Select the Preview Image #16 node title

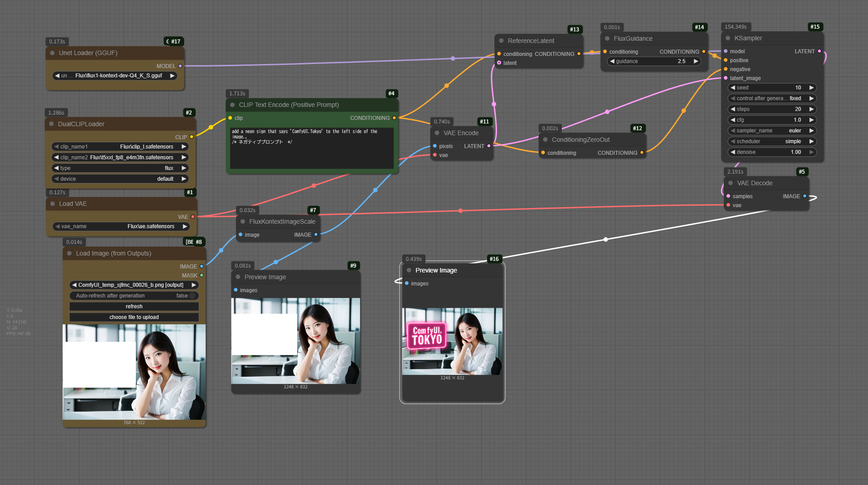tap(436, 270)
